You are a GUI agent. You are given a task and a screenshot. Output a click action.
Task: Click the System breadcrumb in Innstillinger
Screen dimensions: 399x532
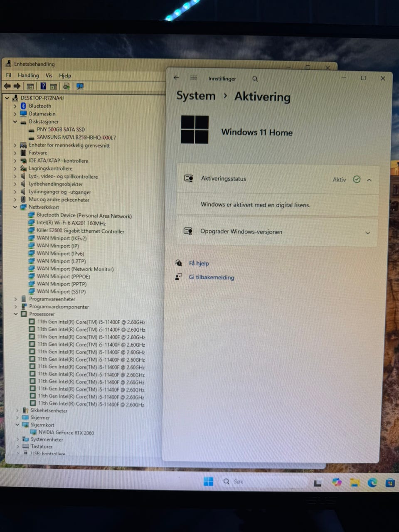point(196,96)
